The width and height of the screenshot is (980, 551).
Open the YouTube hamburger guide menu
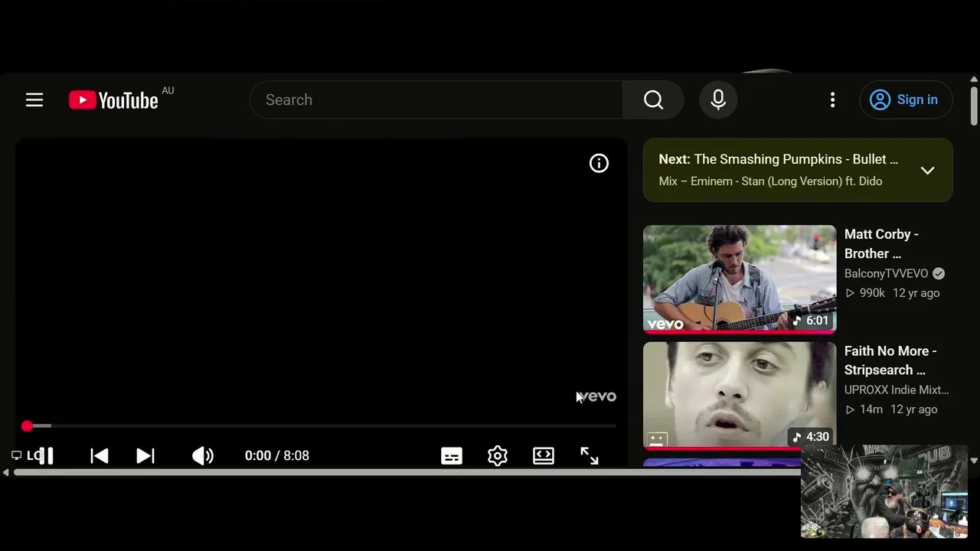pyautogui.click(x=34, y=100)
